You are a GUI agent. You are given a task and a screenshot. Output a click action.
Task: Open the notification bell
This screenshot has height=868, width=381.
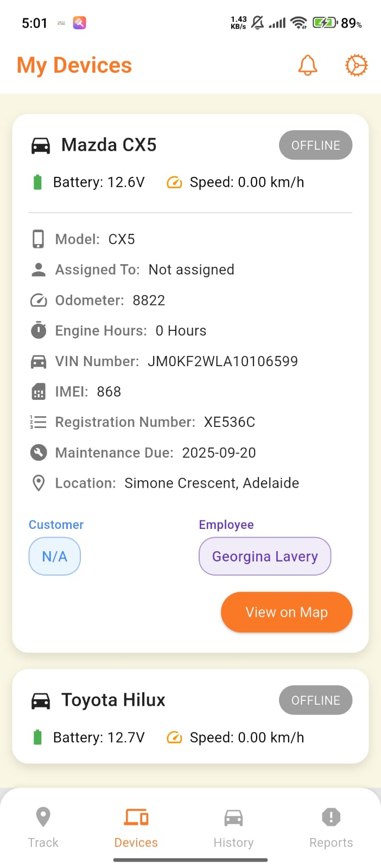point(307,65)
